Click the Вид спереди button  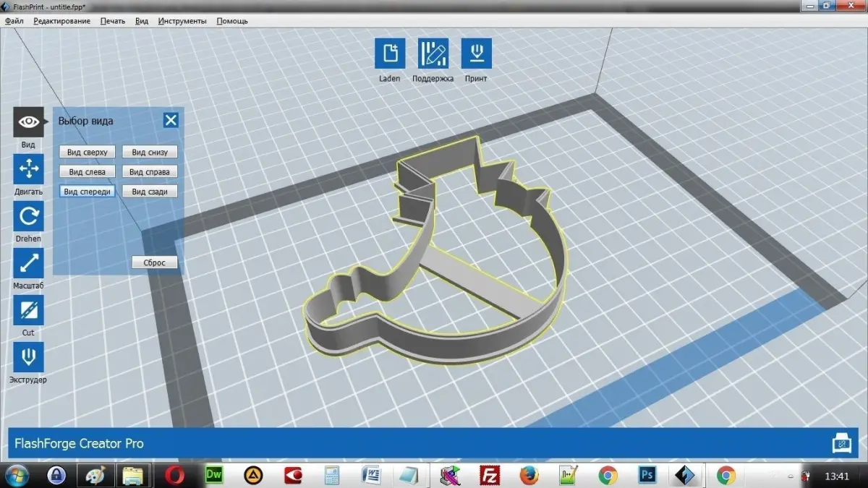click(x=88, y=191)
